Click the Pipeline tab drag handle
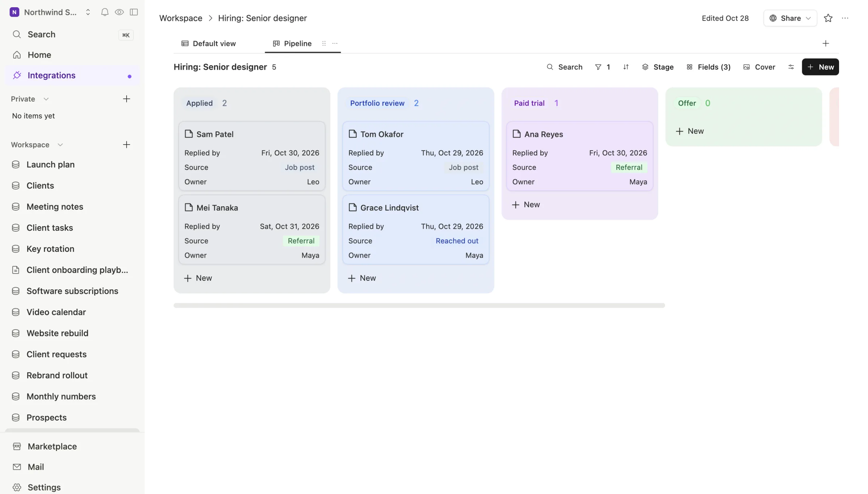The height and width of the screenshot is (494, 868). point(324,43)
